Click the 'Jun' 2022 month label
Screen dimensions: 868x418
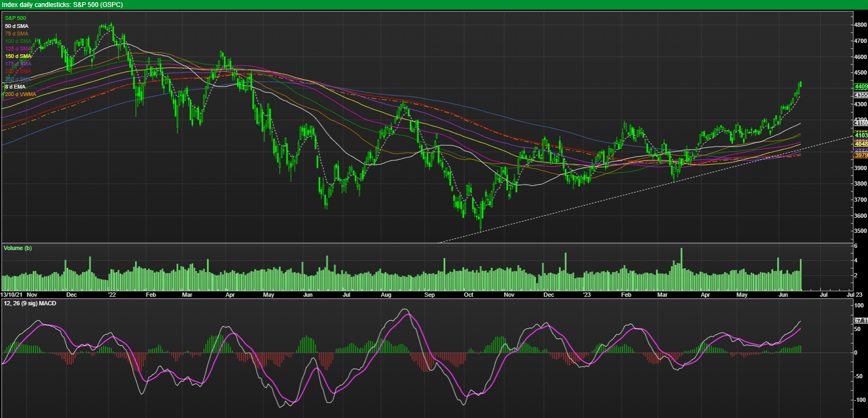pos(308,295)
